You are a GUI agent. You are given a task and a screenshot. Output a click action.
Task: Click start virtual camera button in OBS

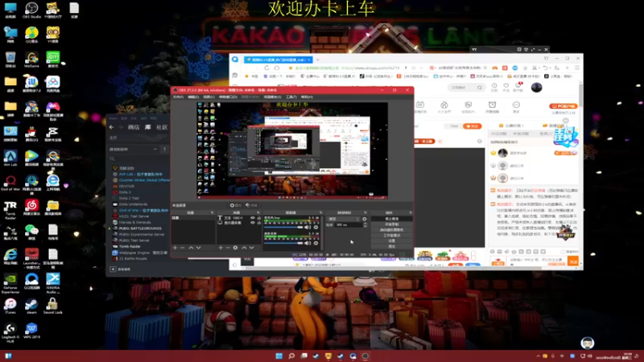pos(392,230)
